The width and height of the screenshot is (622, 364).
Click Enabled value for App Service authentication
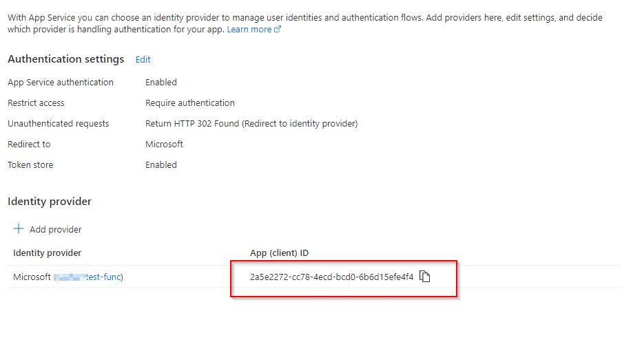coord(161,83)
